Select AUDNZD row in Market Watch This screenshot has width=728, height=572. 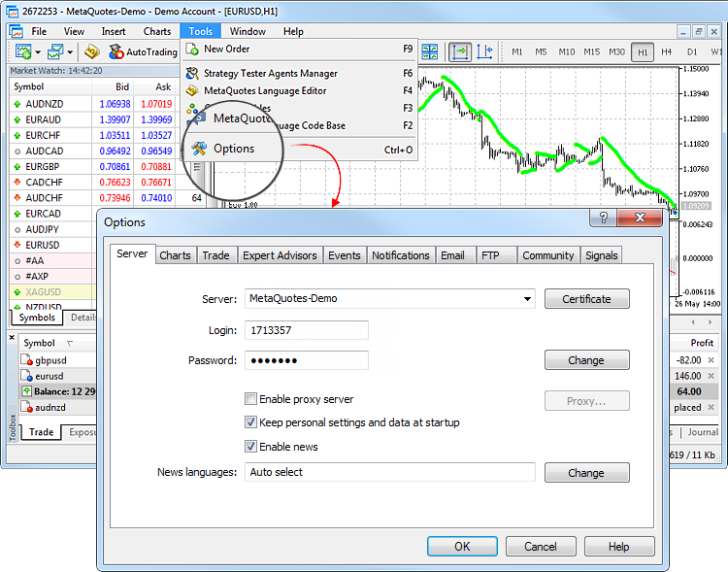coord(93,104)
